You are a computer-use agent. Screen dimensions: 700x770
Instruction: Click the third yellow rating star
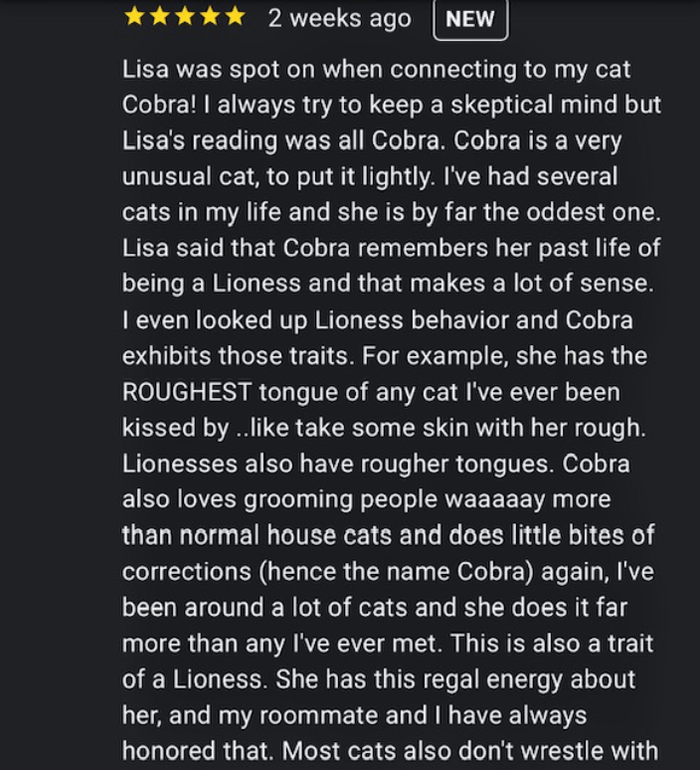tap(185, 17)
